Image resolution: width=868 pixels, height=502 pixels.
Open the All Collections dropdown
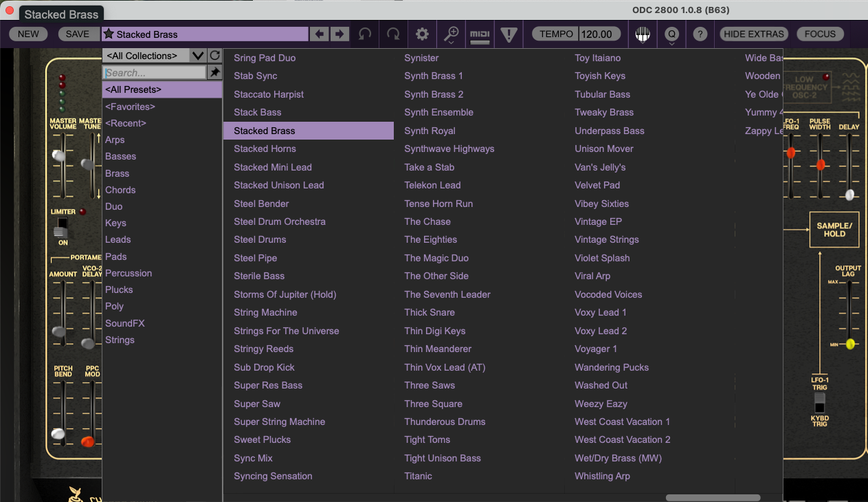146,56
